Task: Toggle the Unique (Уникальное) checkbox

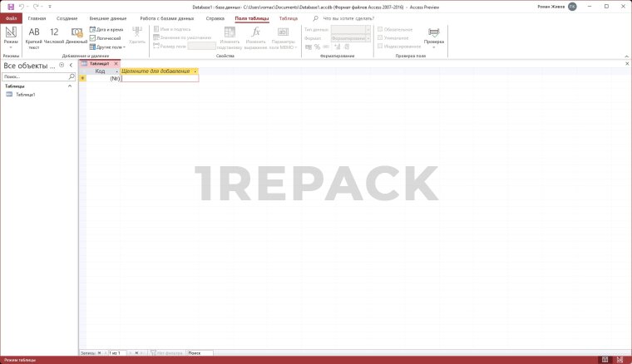Action: pyautogui.click(x=381, y=38)
